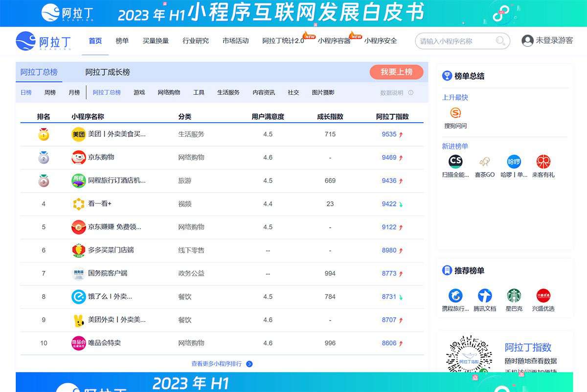Click 星巴克 icon
The height and width of the screenshot is (392, 587).
pos(514,296)
